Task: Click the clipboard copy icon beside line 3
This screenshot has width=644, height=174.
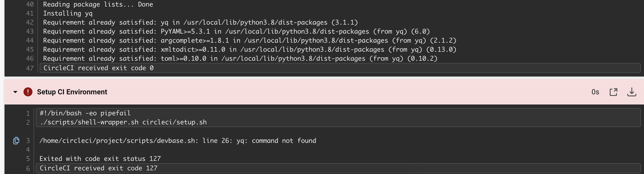Action: (16, 140)
